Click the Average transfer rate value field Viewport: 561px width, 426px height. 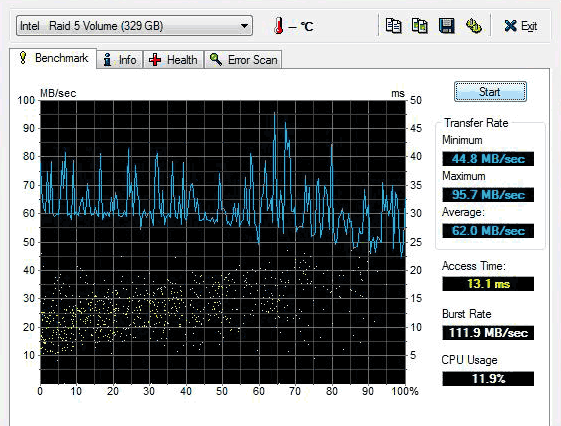click(488, 231)
